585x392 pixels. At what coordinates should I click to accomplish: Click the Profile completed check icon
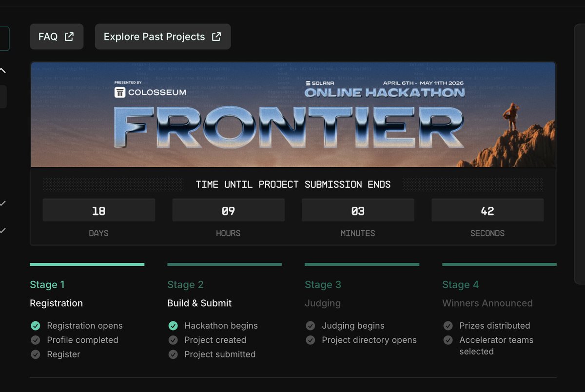[35, 340]
